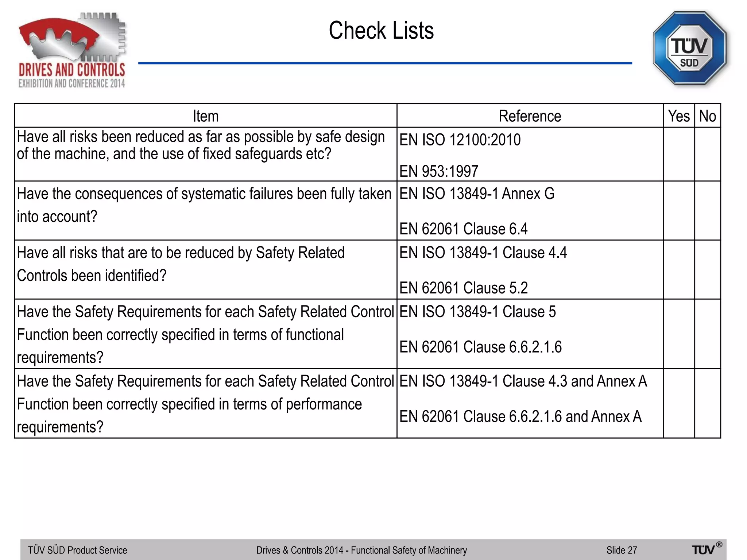Tick Yes cell for systematic failures row
The width and height of the screenshot is (747, 560).
[x=679, y=211]
